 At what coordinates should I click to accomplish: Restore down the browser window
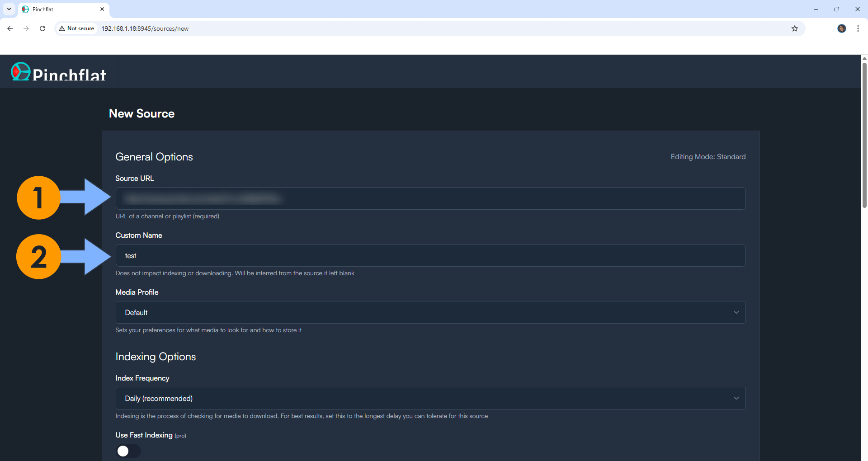(x=837, y=9)
